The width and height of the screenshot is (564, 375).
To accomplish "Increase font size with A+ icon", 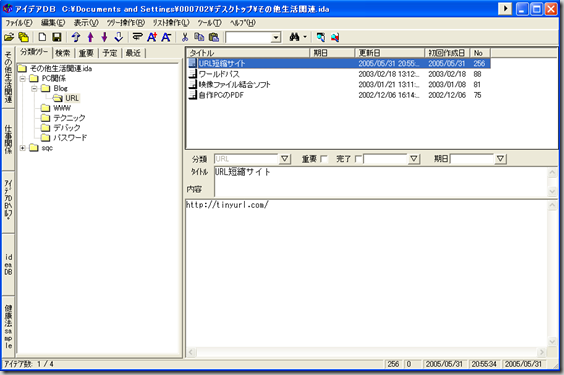I will (152, 37).
